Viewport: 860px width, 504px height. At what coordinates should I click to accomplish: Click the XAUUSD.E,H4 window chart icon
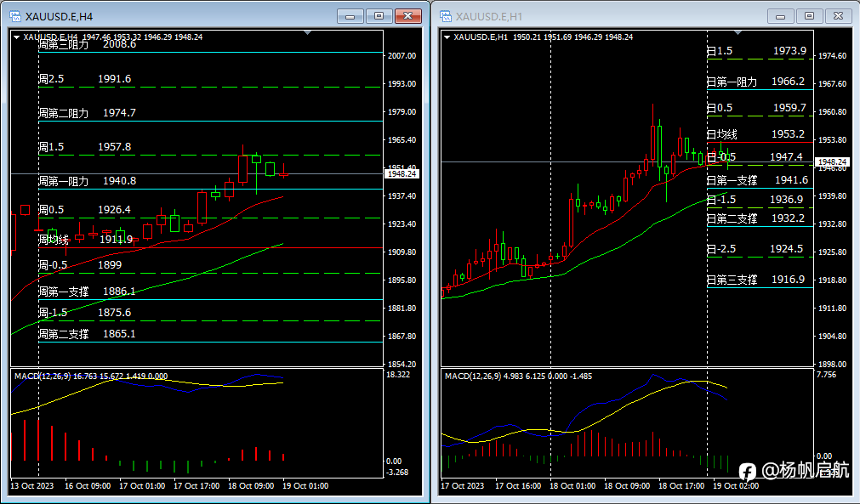(x=14, y=16)
